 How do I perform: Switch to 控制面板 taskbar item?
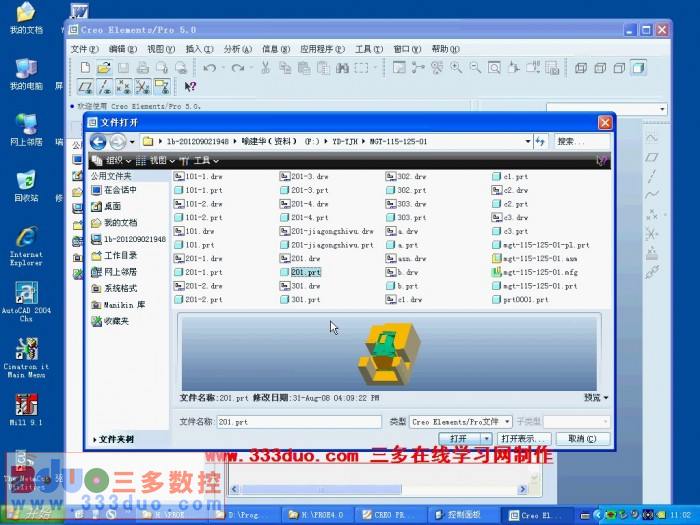[x=462, y=515]
